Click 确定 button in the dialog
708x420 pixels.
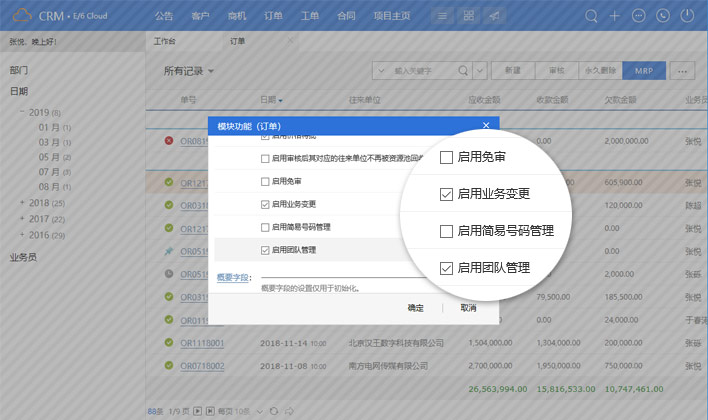(x=417, y=308)
